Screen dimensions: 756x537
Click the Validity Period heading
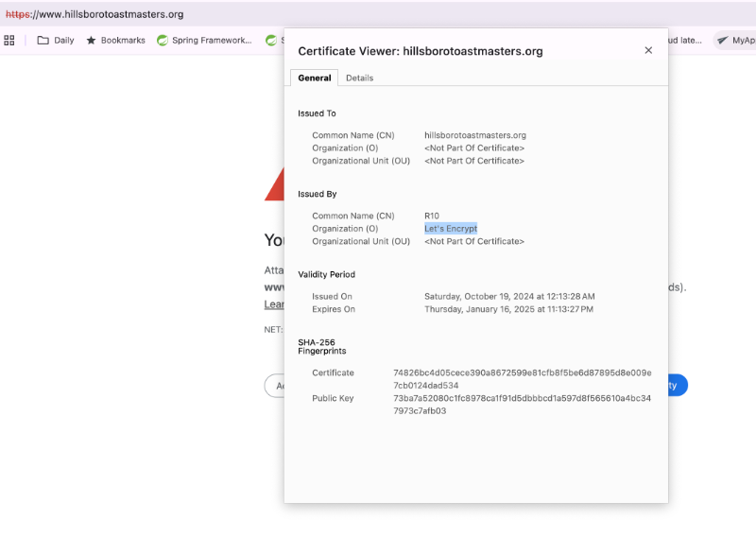click(x=326, y=274)
